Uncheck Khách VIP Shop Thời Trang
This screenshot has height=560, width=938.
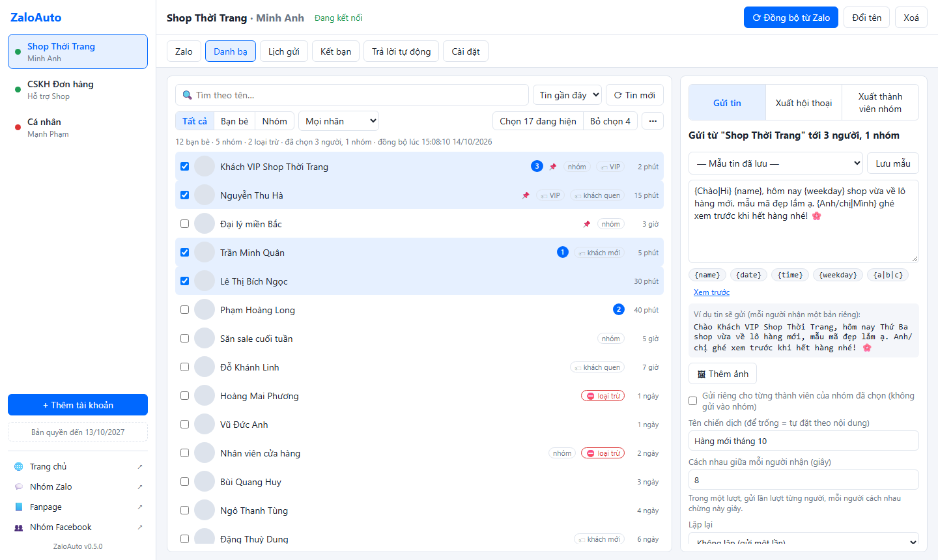click(184, 167)
